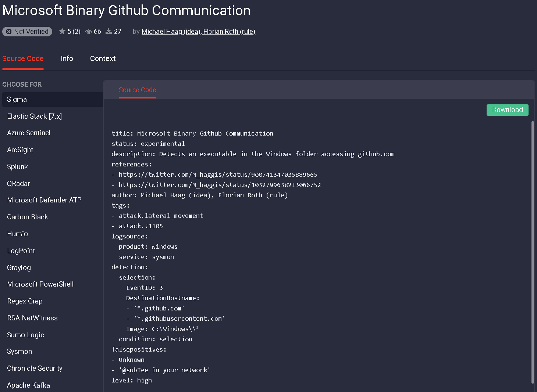Select RSA NetWitness format
Screen dimensions: 537x392
53,318
